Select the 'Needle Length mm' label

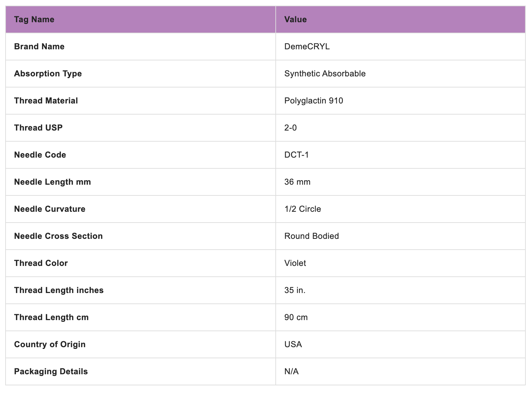coord(52,182)
